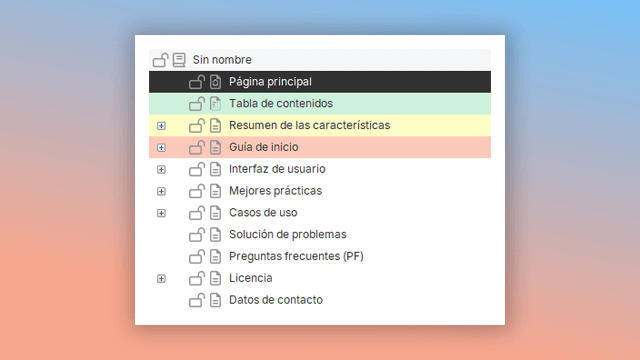This screenshot has height=360, width=640.
Task: Toggle the lock on Licencia
Action: coord(197,278)
